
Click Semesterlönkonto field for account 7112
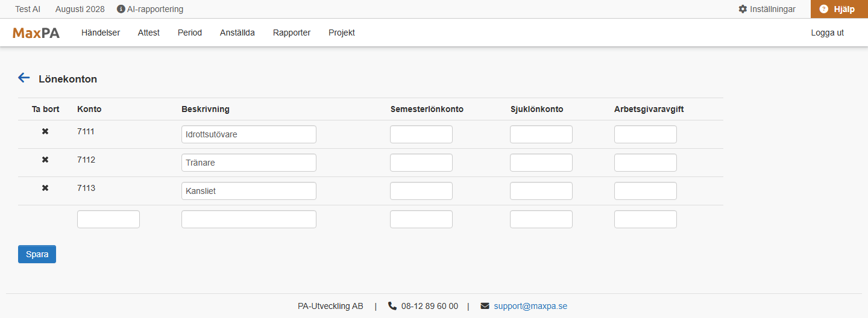pos(421,163)
